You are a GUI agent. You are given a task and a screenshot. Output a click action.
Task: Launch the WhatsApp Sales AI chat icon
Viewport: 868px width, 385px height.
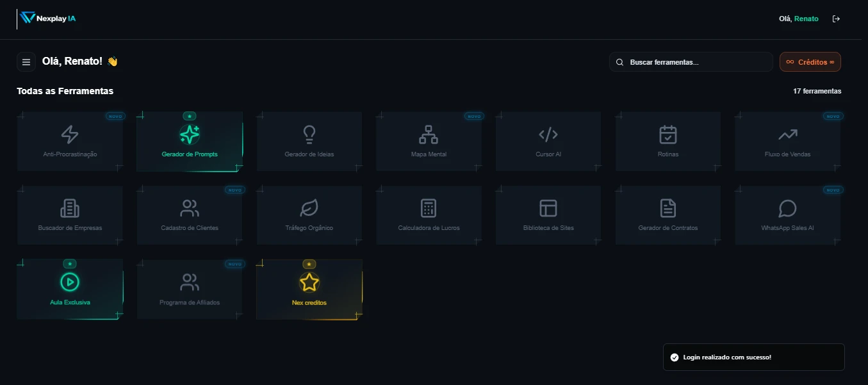(788, 208)
